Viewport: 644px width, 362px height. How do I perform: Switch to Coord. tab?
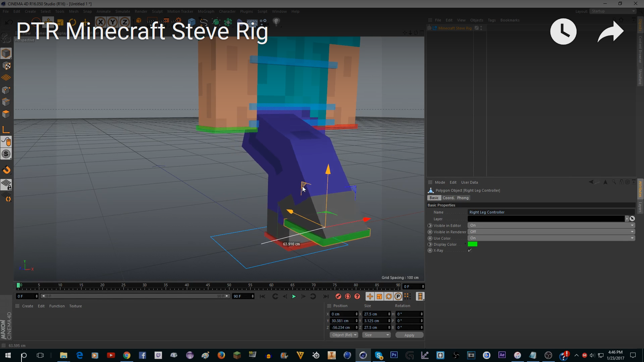(448, 198)
